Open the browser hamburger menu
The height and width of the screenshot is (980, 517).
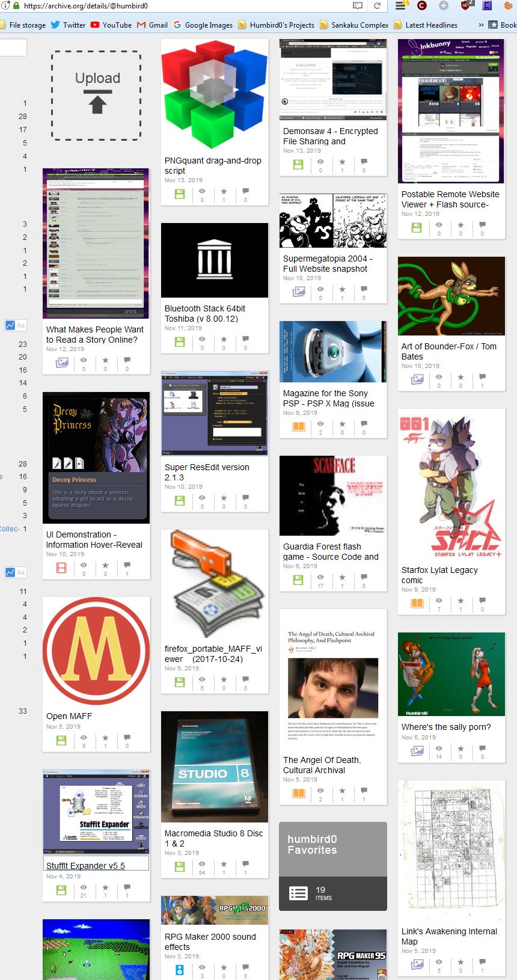(x=401, y=6)
